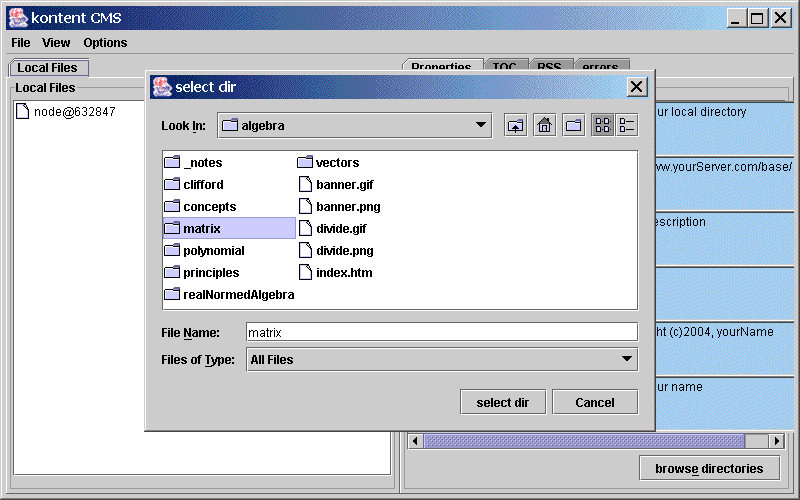Close the select dir dialog
The image size is (800, 500).
tap(637, 87)
